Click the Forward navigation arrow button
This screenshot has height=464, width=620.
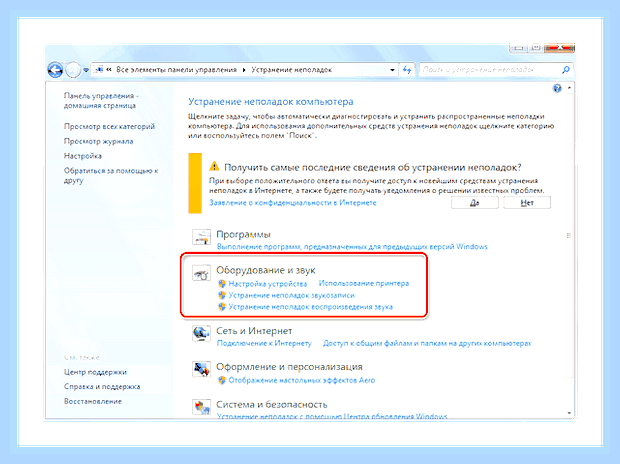[x=73, y=70]
